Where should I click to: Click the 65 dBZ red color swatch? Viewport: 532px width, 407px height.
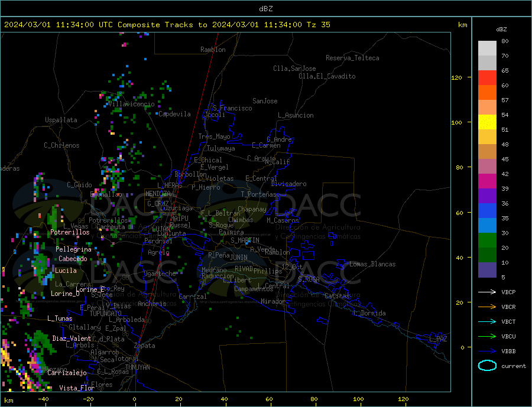[487, 77]
